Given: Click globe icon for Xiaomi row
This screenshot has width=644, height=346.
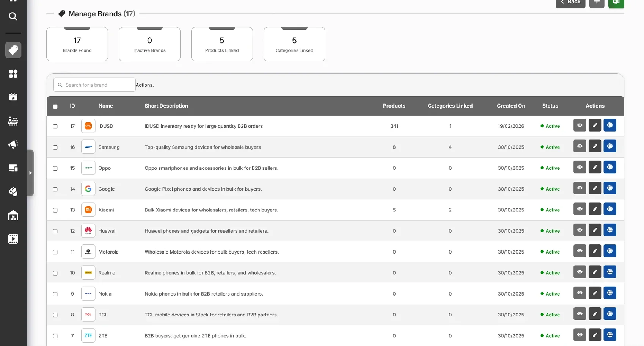Looking at the screenshot, I should (610, 209).
